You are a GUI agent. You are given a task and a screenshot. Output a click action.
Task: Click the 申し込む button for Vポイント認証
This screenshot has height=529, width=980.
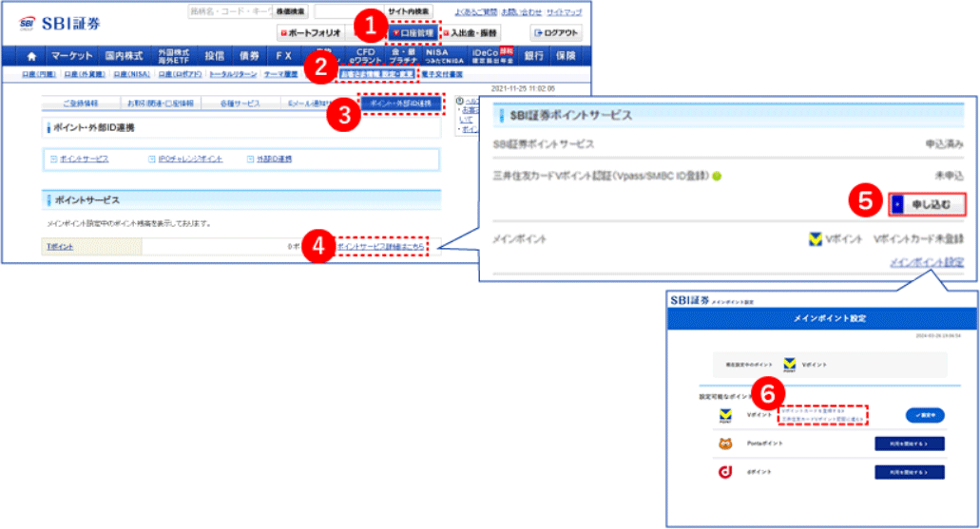point(927,204)
